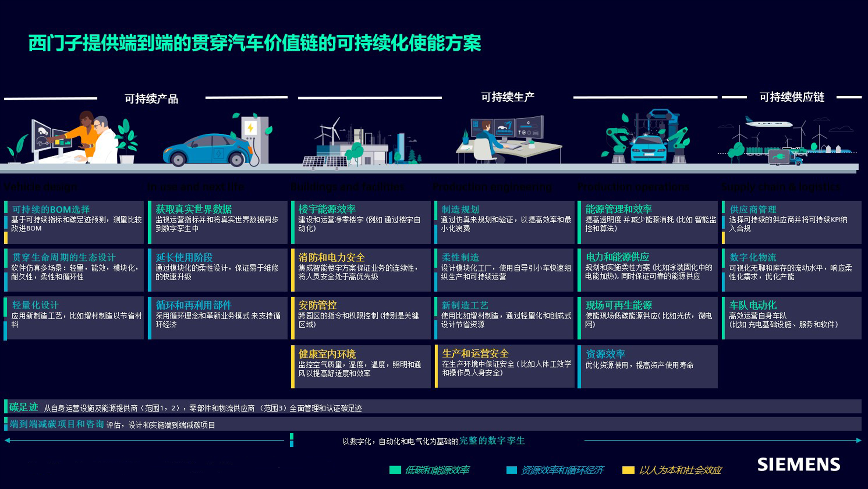868x489 pixels.
Task: Click the 车队电动化 card
Action: click(792, 318)
